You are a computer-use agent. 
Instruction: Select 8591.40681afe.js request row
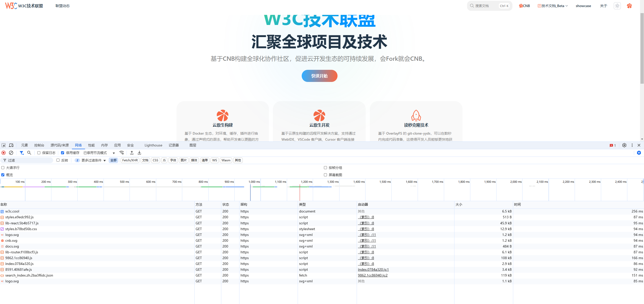click(322, 270)
